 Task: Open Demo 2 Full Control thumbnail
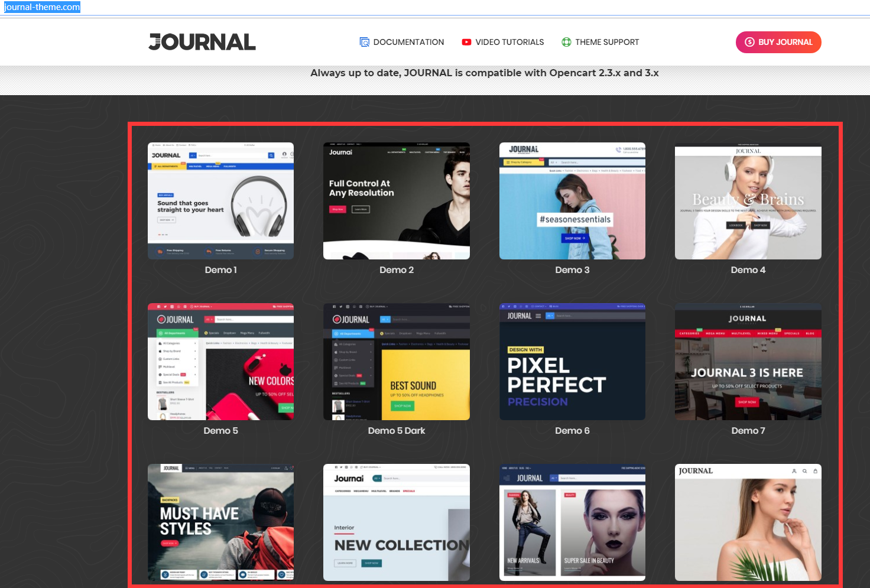pos(397,201)
